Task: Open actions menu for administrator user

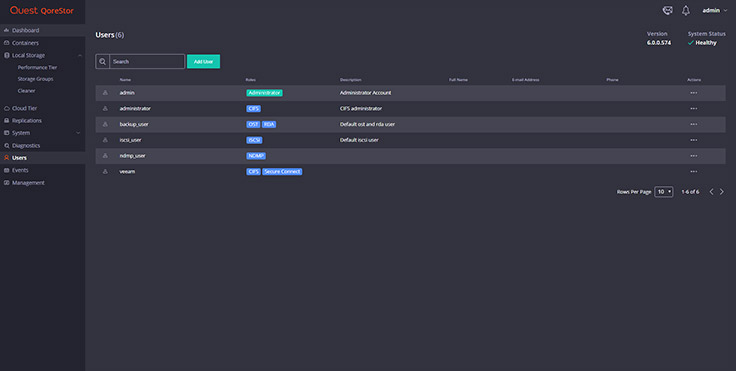Action: pyautogui.click(x=693, y=108)
